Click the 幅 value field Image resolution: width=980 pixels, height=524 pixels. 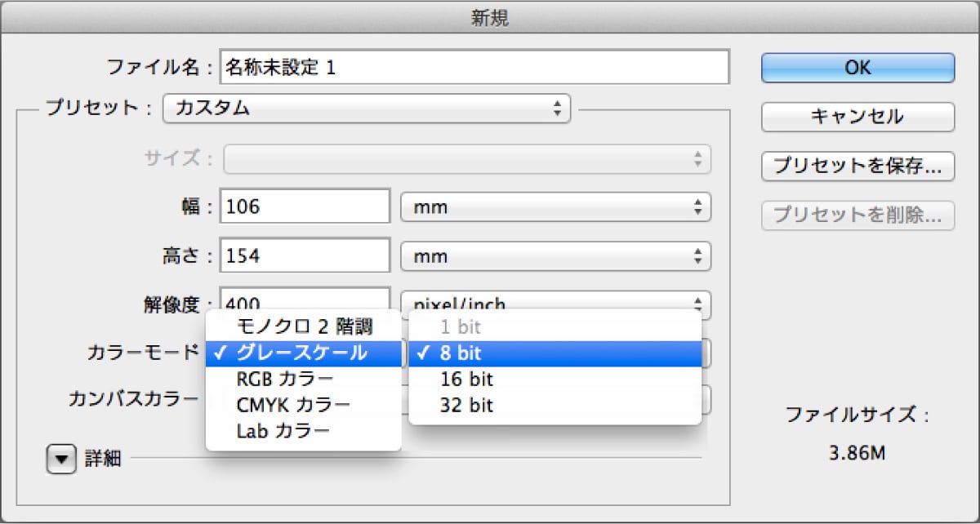click(305, 207)
